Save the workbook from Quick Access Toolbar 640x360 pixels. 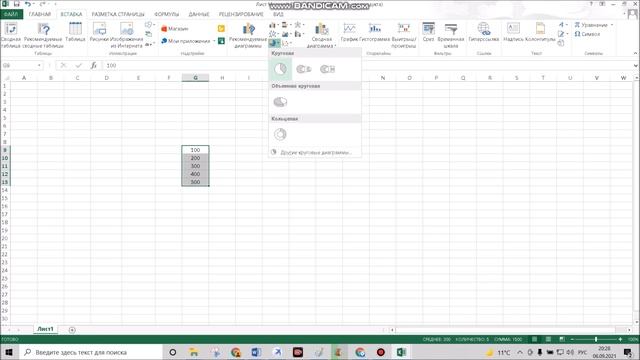[17, 4]
